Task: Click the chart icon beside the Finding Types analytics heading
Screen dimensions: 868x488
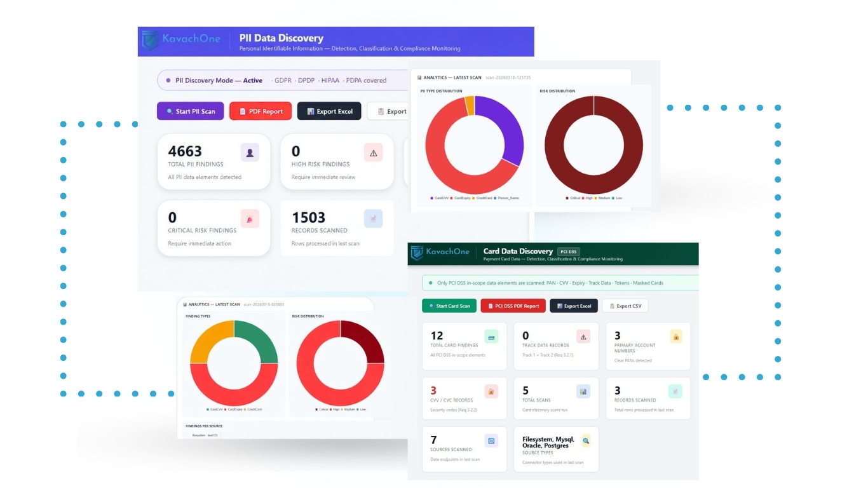Action: (184, 304)
